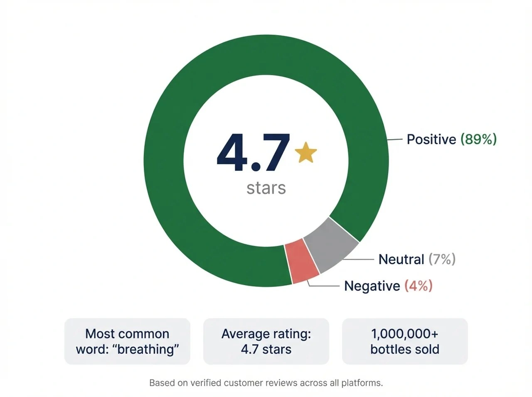Open the 'Average rating' card
The height and width of the screenshot is (397, 532).
click(x=266, y=341)
